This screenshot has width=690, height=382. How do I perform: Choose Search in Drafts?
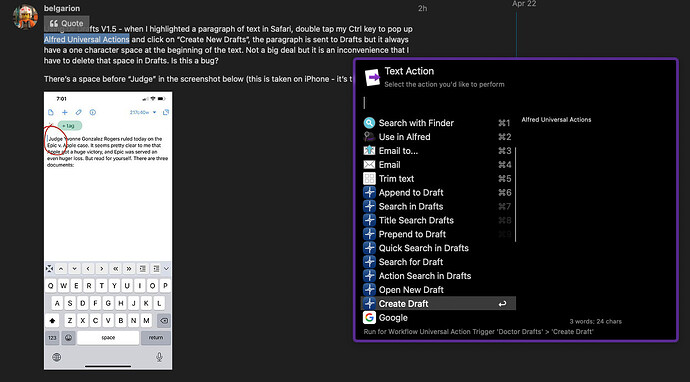click(438, 206)
